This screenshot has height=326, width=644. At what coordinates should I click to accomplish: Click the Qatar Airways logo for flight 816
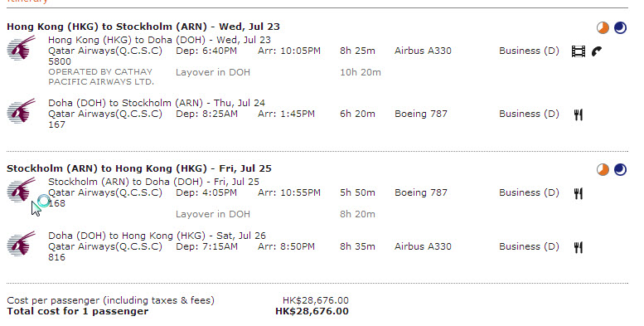pos(22,244)
